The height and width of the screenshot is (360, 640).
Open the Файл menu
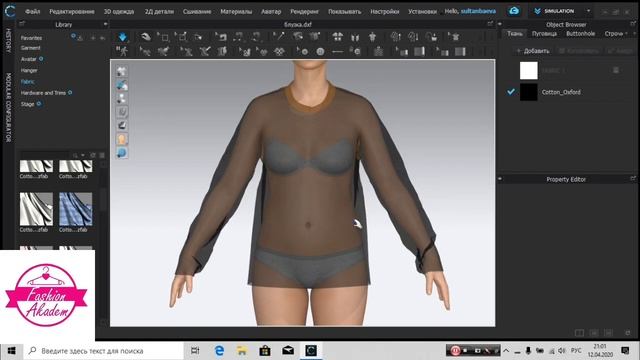tap(33, 11)
